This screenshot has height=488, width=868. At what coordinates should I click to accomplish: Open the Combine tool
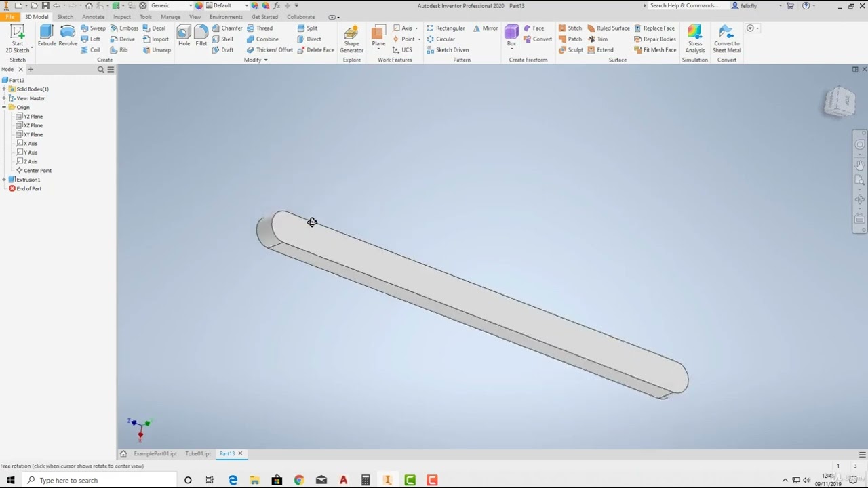pyautogui.click(x=262, y=39)
